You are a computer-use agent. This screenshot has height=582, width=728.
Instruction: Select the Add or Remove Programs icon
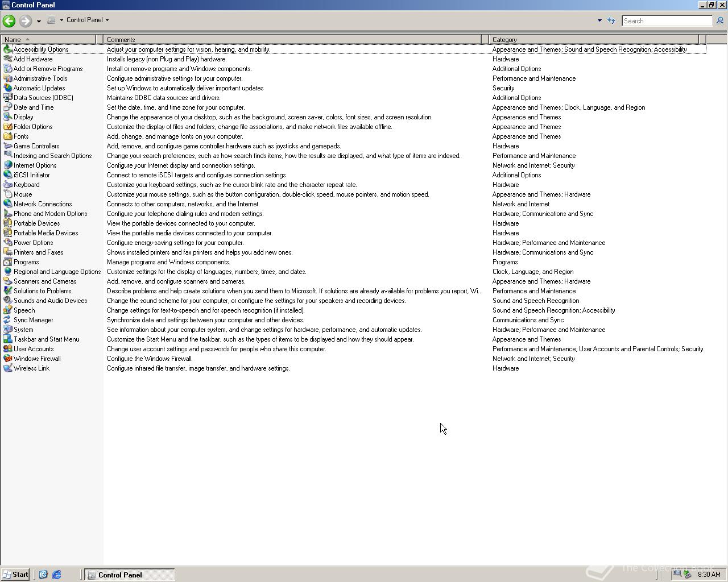coord(7,69)
